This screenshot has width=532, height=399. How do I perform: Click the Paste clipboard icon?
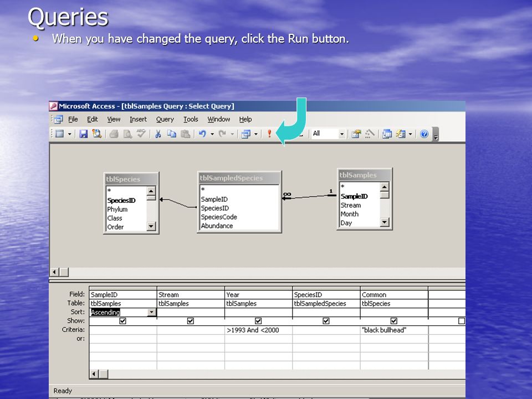click(x=185, y=134)
